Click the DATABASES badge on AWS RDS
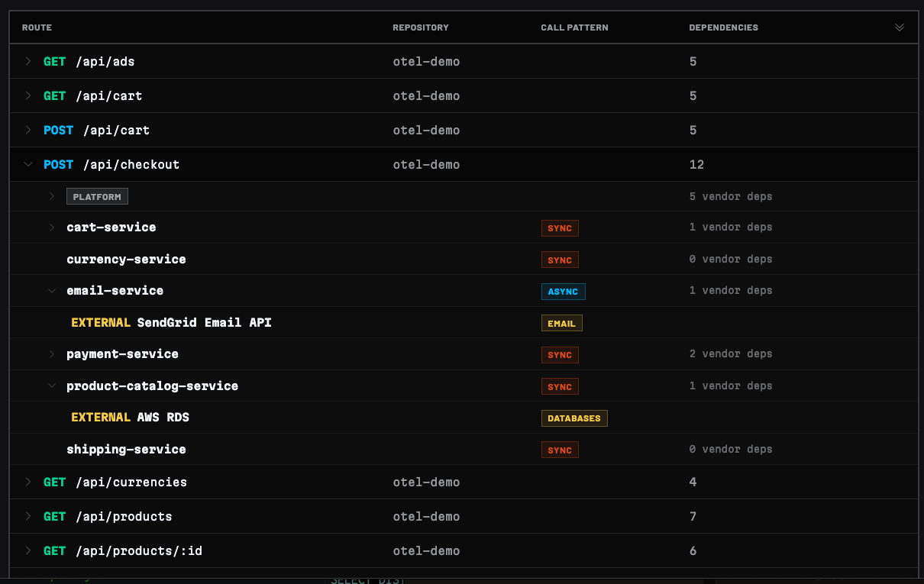 (x=574, y=418)
